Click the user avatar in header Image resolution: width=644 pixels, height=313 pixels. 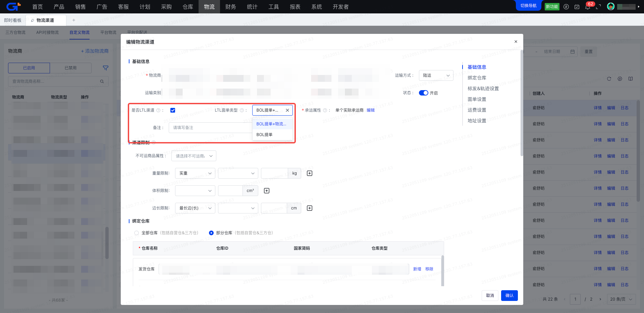coord(611,7)
